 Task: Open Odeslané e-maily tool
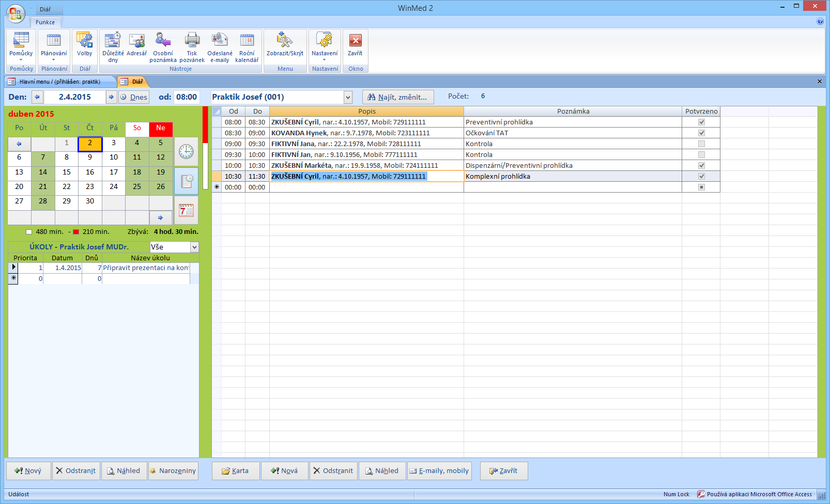click(x=220, y=46)
